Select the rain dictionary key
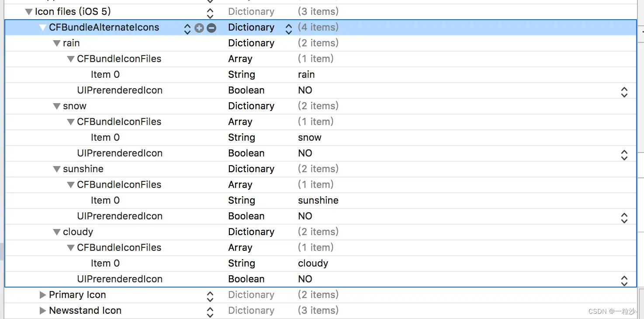644x319 pixels. click(71, 43)
